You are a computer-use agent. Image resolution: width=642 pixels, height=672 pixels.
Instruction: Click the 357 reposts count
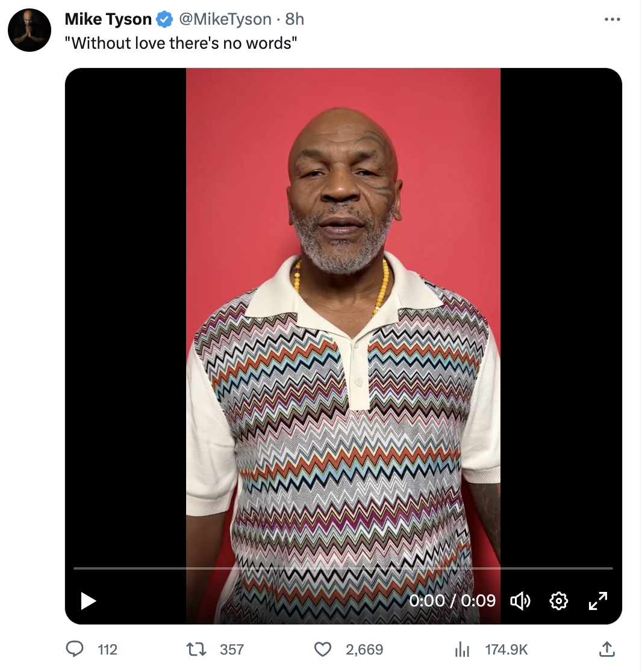coord(232,650)
